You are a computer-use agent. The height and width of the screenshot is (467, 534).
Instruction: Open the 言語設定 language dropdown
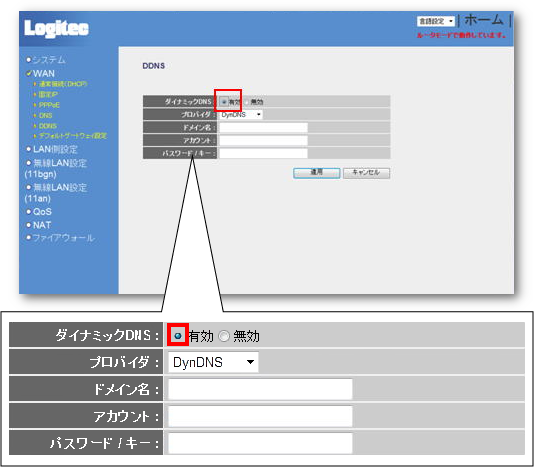[436, 21]
